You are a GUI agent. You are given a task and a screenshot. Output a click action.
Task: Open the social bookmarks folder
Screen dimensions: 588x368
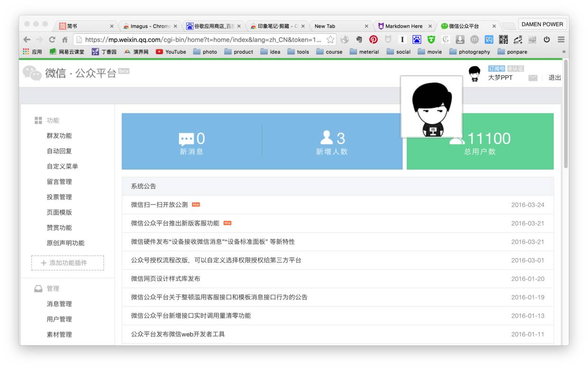coord(398,52)
